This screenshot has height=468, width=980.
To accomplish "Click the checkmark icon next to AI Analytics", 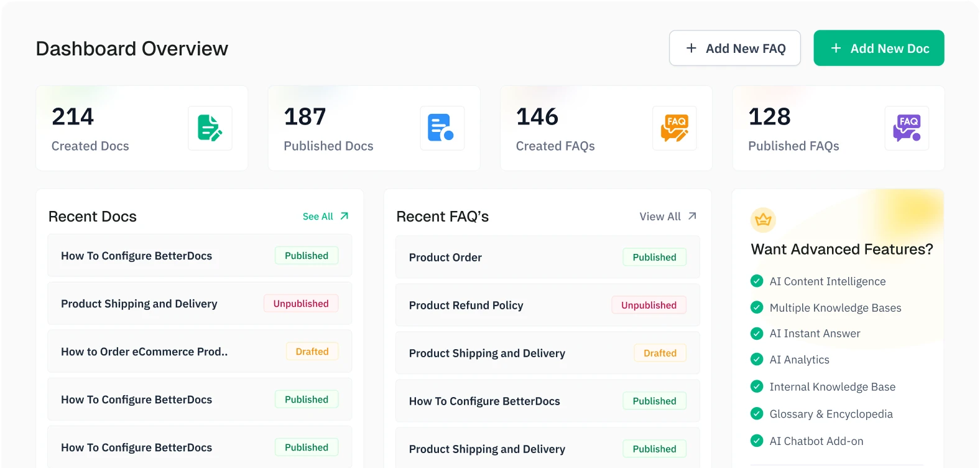I will point(757,360).
